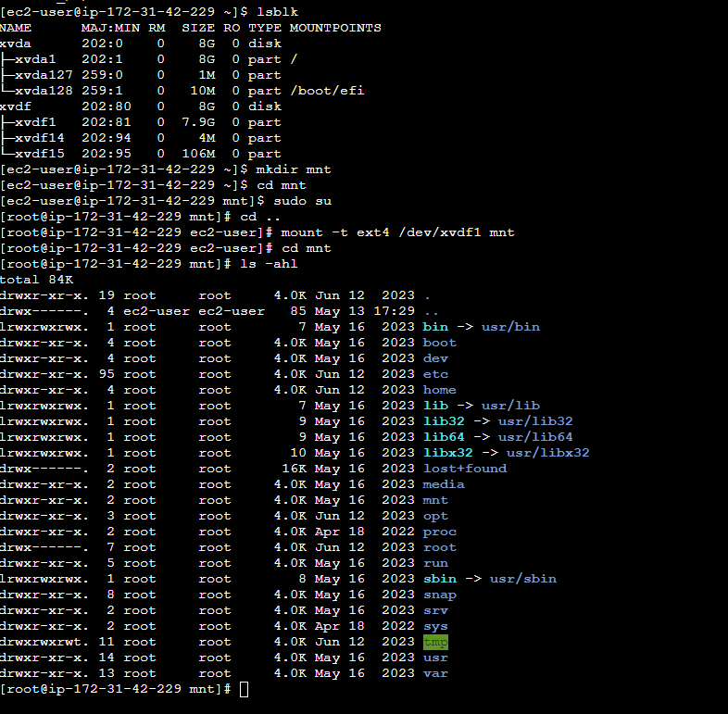
Task: Click the 'lib32' symlink name
Action: 444,421
